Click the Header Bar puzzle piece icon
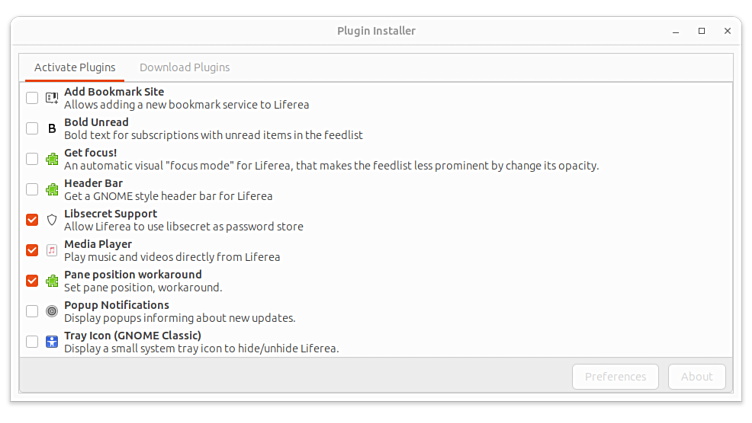Screen dimensions: 752x423 [x=52, y=189]
